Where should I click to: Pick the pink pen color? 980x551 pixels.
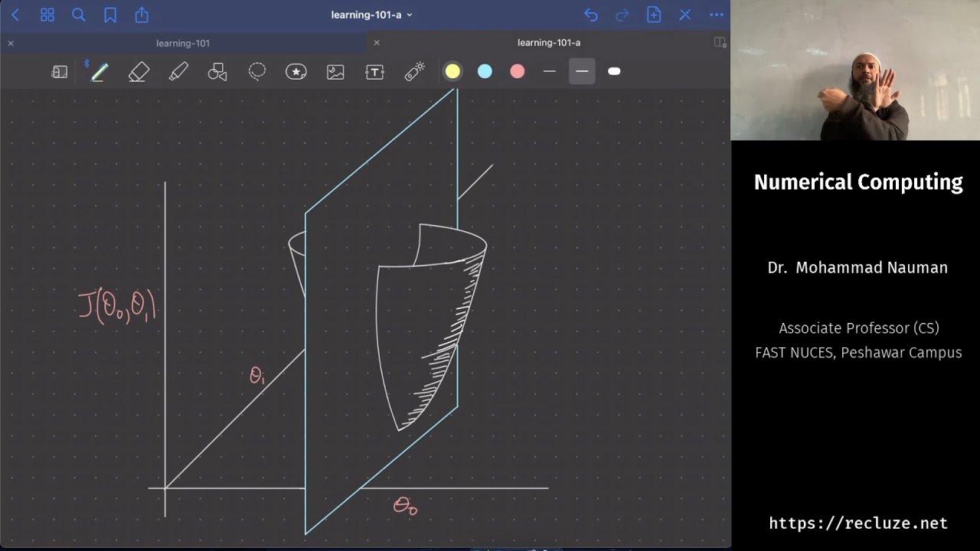point(518,71)
